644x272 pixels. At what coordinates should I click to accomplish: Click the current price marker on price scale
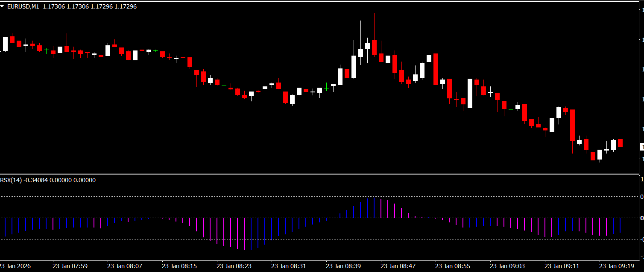pos(641,147)
